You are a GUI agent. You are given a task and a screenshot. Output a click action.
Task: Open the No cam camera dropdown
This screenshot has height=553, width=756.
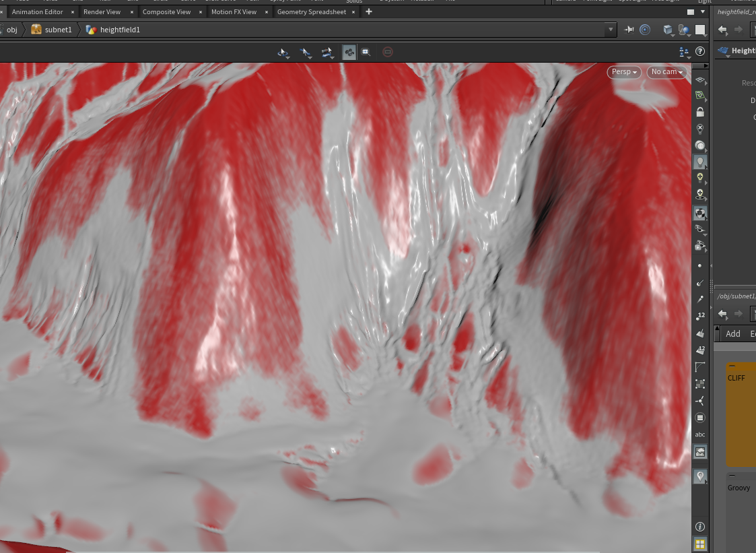click(x=667, y=72)
